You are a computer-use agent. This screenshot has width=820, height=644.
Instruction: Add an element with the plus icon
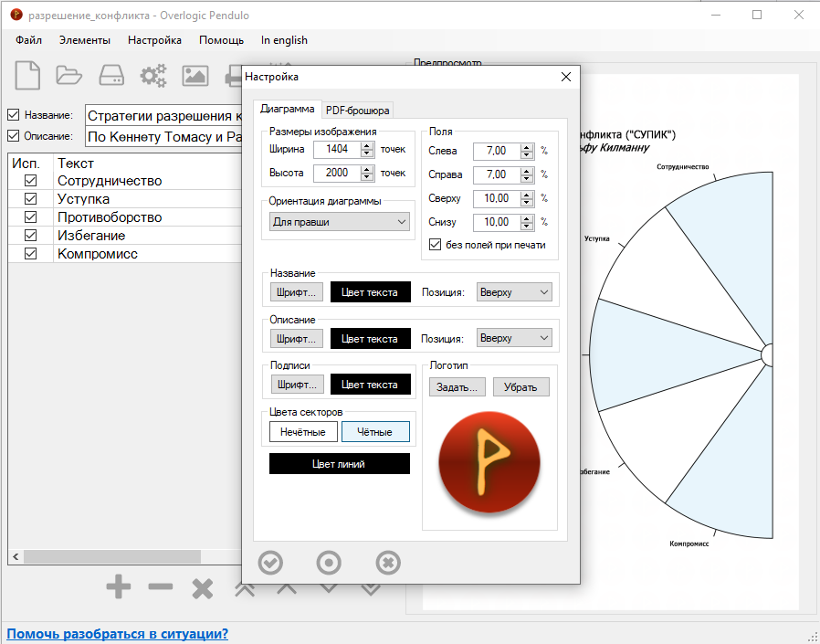[x=119, y=587]
